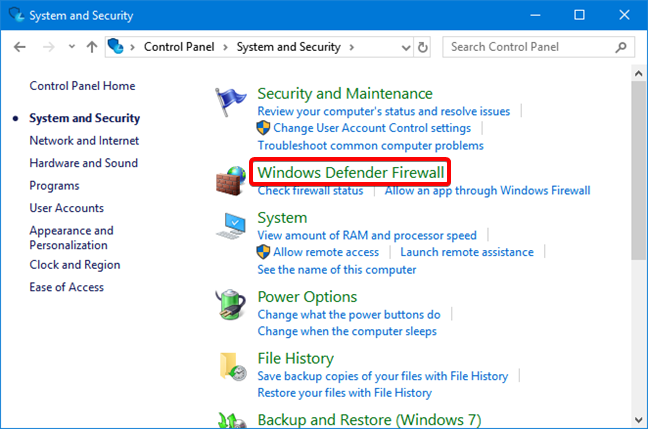The image size is (648, 429).
Task: Click See the name of this computer
Action: point(336,270)
